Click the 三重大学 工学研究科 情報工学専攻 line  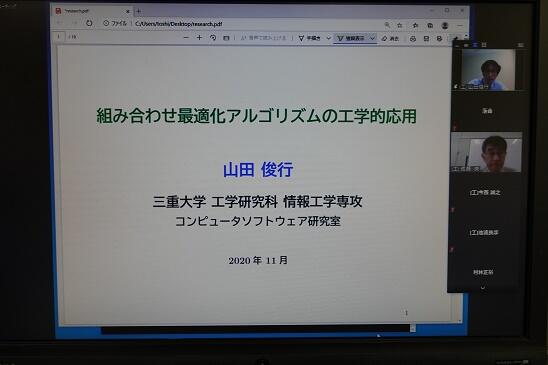coord(258,202)
